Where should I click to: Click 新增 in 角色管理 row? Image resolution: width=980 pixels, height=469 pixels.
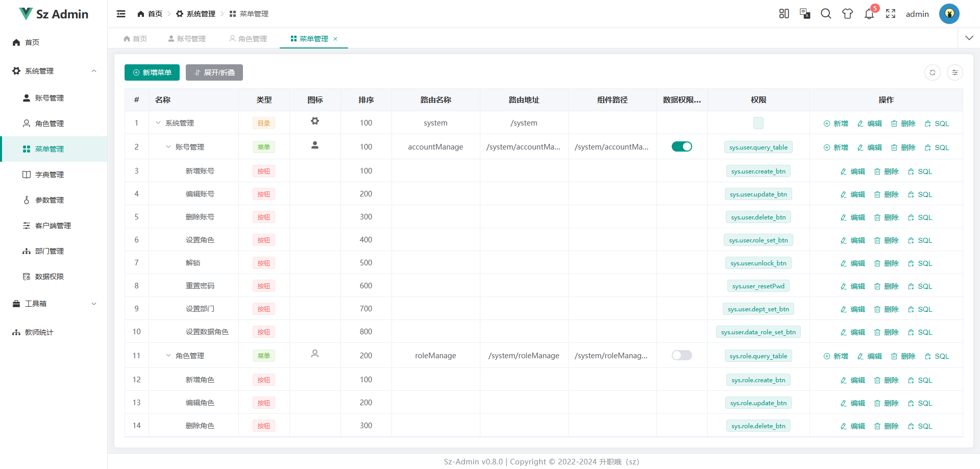click(836, 356)
